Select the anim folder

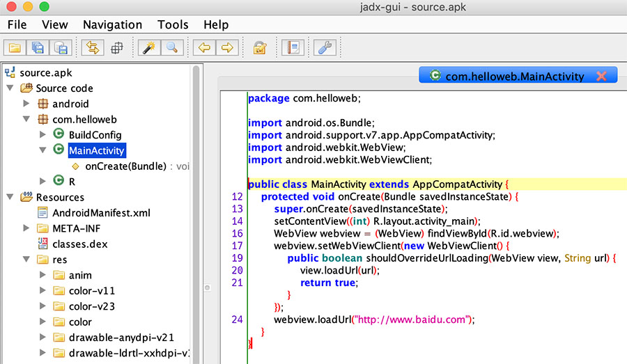[80, 275]
